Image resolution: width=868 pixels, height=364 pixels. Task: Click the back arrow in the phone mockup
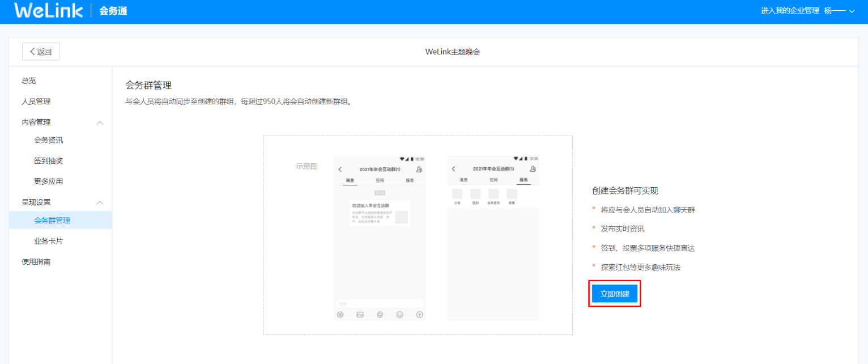[339, 170]
